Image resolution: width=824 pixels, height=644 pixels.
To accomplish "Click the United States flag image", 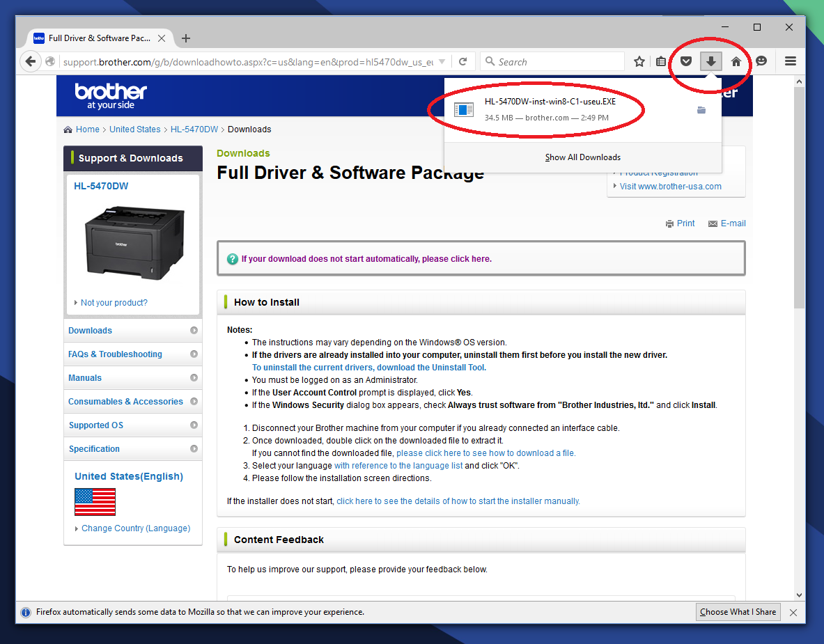I will tap(95, 502).
